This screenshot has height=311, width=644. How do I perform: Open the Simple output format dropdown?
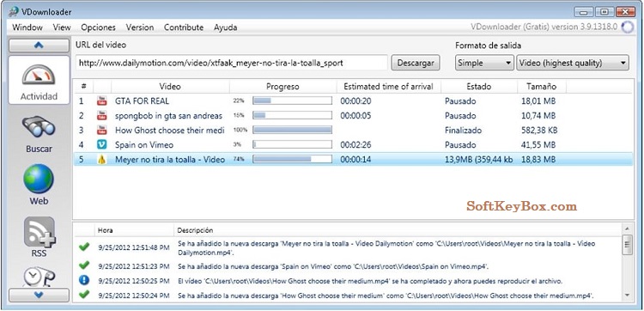tap(484, 63)
